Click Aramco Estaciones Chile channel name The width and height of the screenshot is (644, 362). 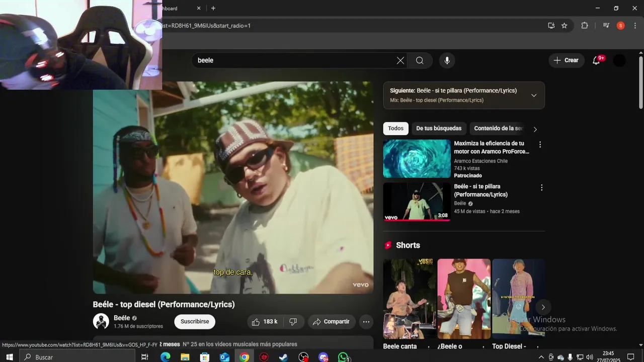[x=480, y=161]
